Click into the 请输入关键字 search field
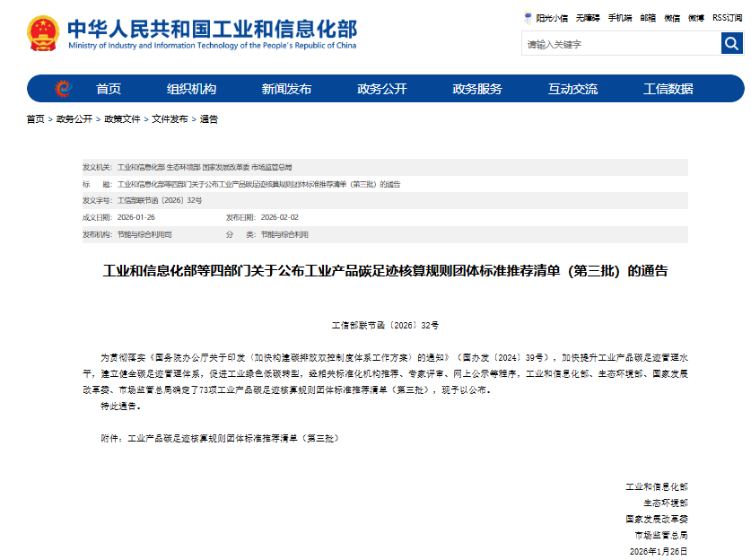The width and height of the screenshot is (751, 560). (x=620, y=44)
